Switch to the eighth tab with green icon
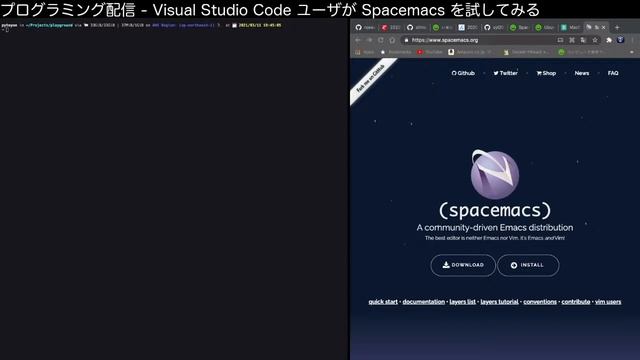 point(545,27)
